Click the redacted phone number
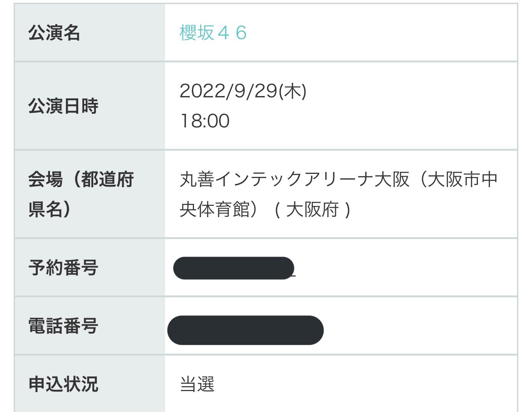 (245, 330)
